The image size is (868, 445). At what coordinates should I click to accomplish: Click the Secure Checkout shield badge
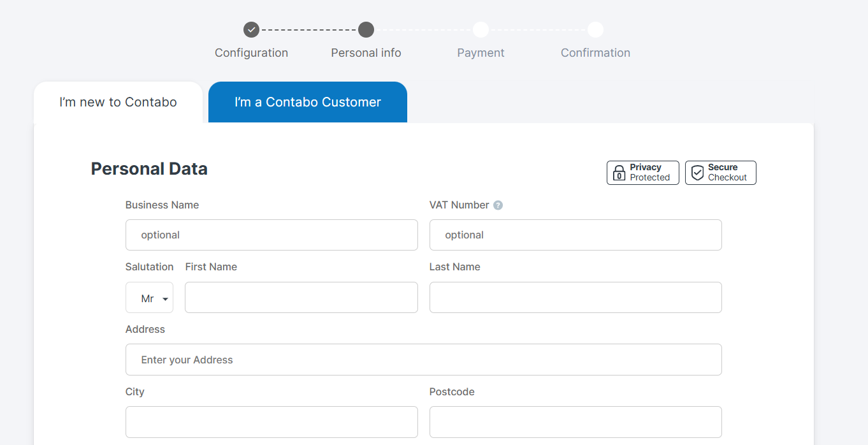click(721, 173)
